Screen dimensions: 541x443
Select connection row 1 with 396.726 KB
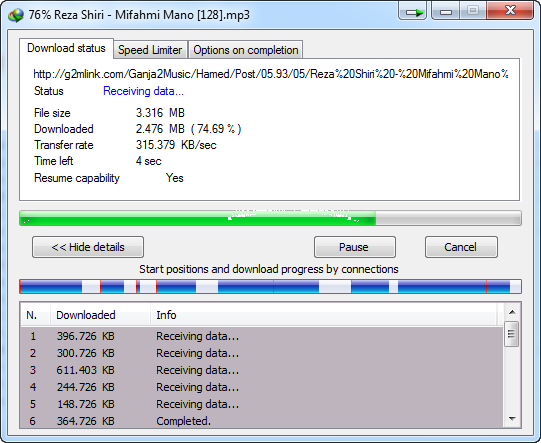tap(262, 336)
